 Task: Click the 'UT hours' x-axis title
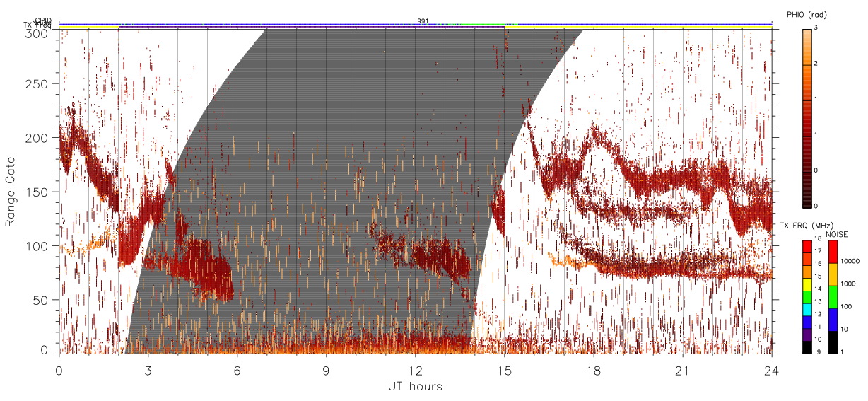click(415, 386)
